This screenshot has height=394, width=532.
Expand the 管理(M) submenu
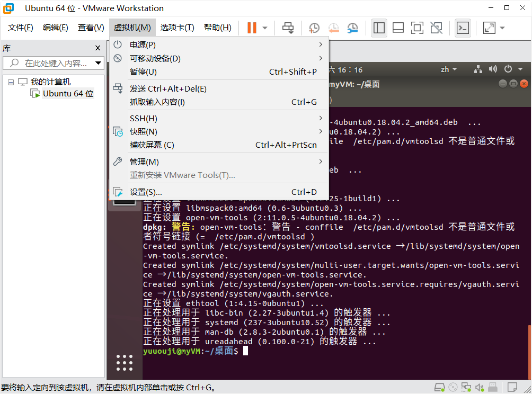point(219,162)
